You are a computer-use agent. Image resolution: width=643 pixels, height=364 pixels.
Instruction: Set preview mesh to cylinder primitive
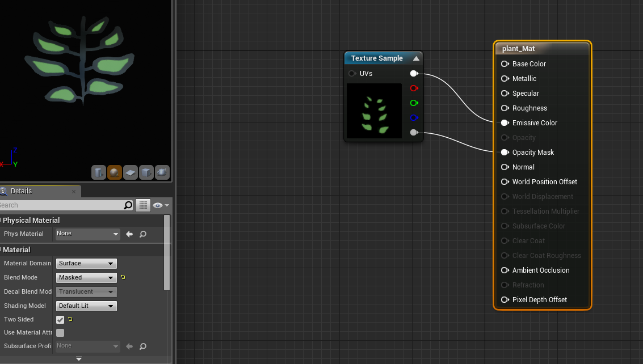[99, 172]
